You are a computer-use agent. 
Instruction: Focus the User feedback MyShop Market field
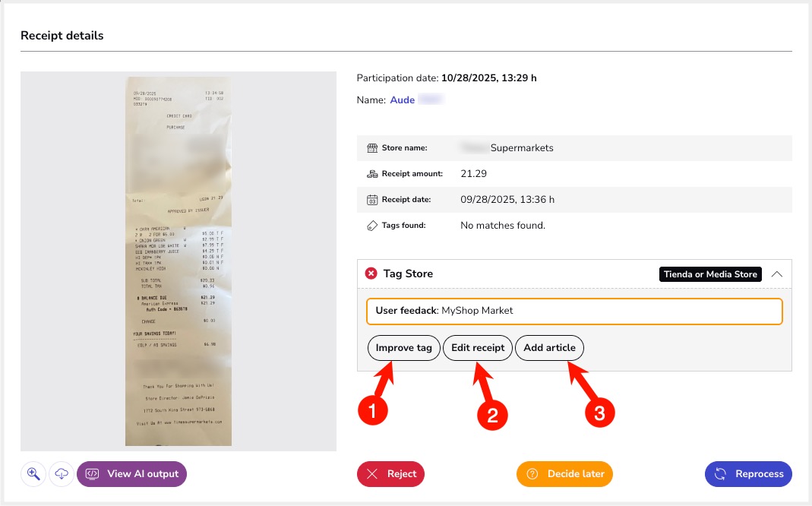tap(574, 311)
